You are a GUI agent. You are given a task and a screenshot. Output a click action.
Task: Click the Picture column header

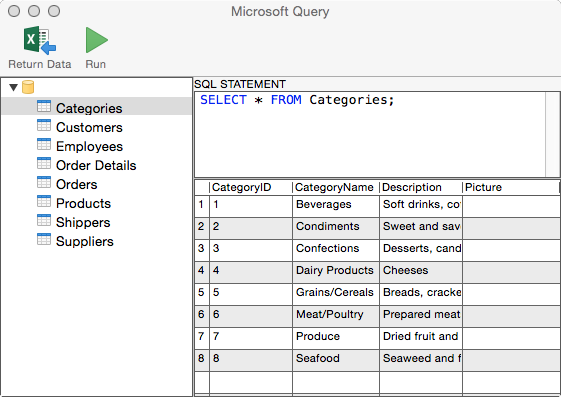tap(511, 187)
